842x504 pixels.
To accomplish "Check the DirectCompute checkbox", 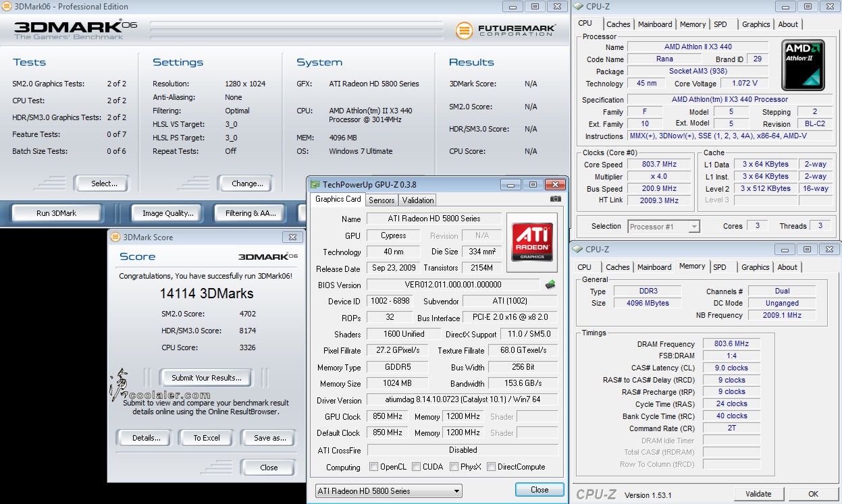I will tap(492, 467).
